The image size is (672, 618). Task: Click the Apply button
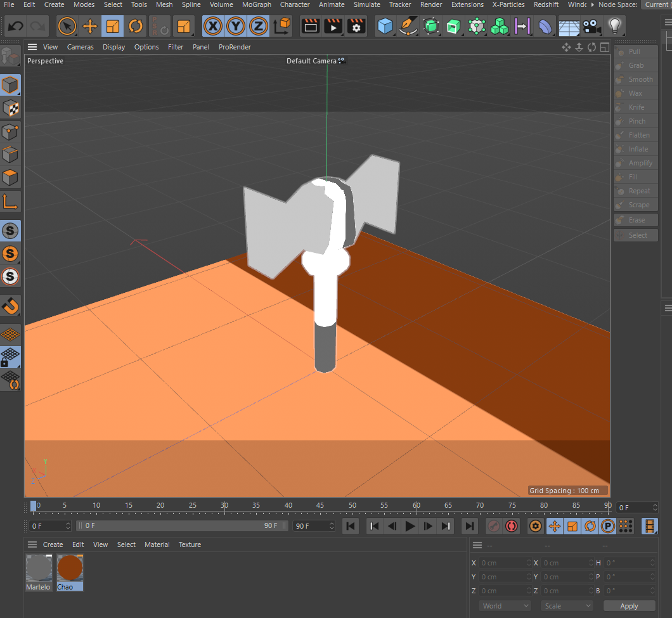[629, 606]
